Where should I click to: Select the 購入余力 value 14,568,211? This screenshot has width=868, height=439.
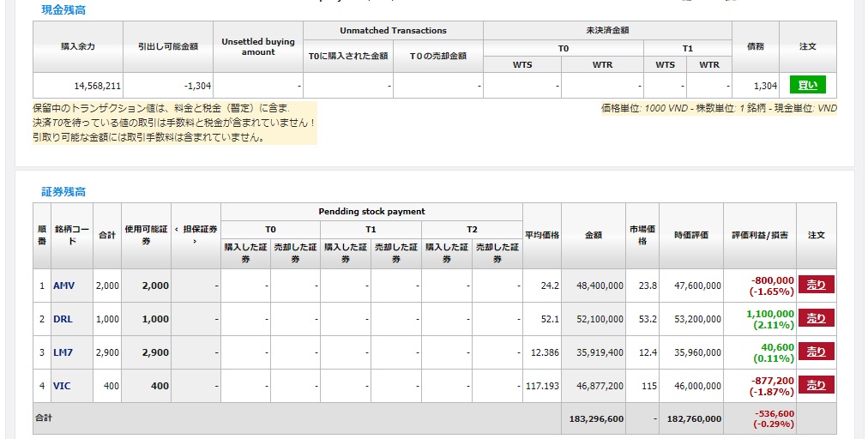coord(97,86)
